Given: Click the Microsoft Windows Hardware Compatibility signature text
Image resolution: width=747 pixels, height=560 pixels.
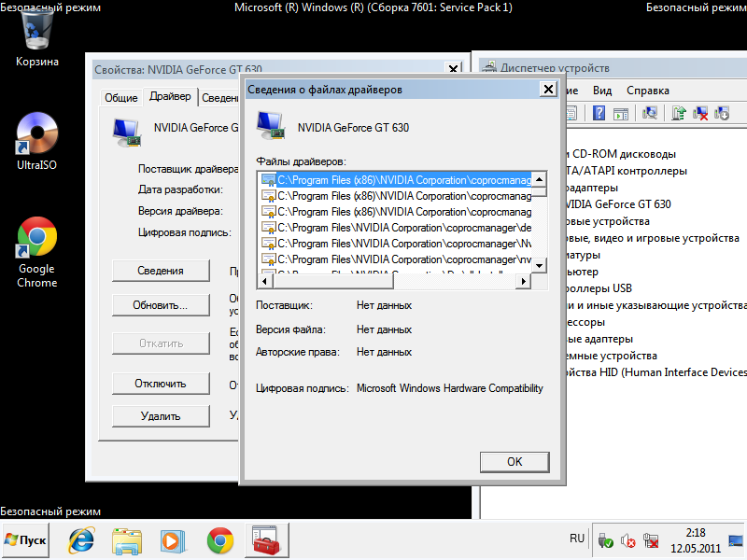Looking at the screenshot, I should [450, 388].
